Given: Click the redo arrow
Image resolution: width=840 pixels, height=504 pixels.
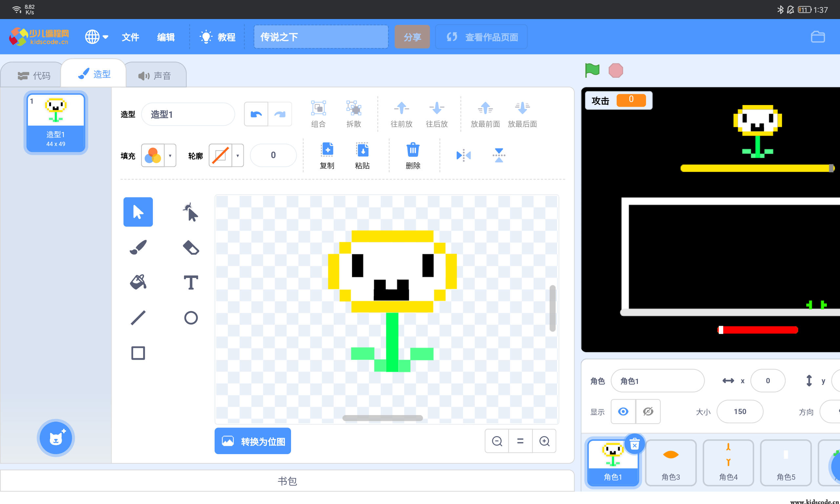Looking at the screenshot, I should pos(280,114).
